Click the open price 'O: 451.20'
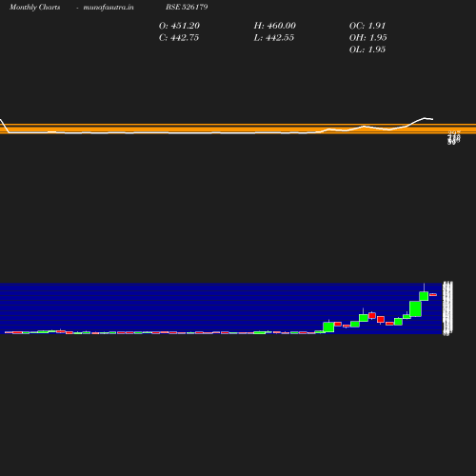 179,26
